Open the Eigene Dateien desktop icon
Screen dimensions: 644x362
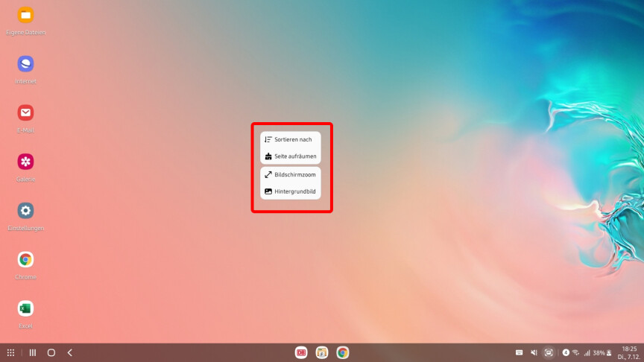[x=25, y=15]
